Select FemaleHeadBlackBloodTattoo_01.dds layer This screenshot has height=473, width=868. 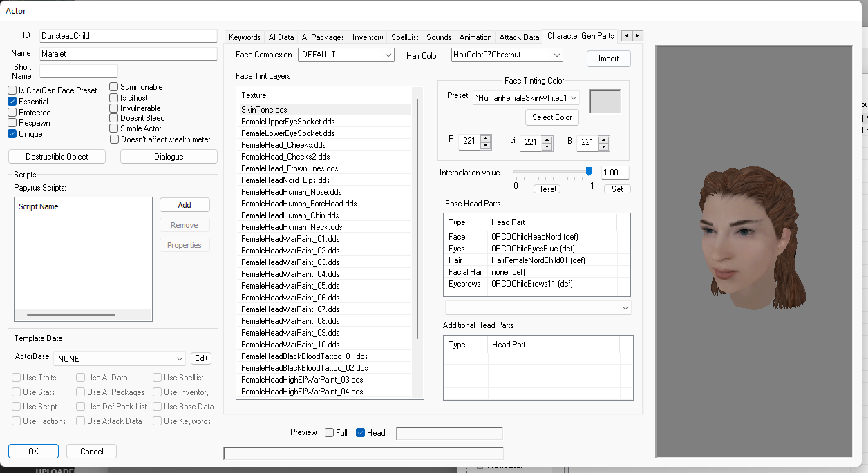point(325,356)
